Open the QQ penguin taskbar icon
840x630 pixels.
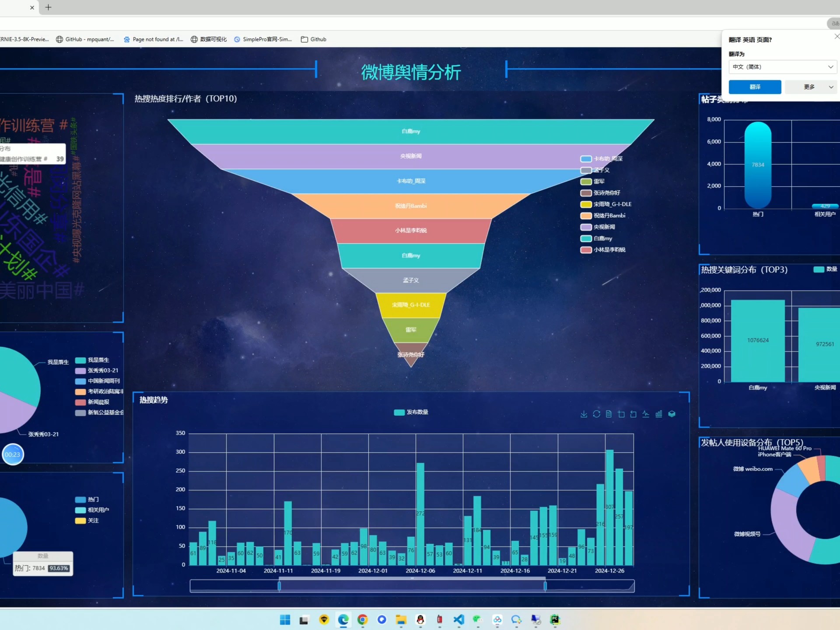(420, 619)
